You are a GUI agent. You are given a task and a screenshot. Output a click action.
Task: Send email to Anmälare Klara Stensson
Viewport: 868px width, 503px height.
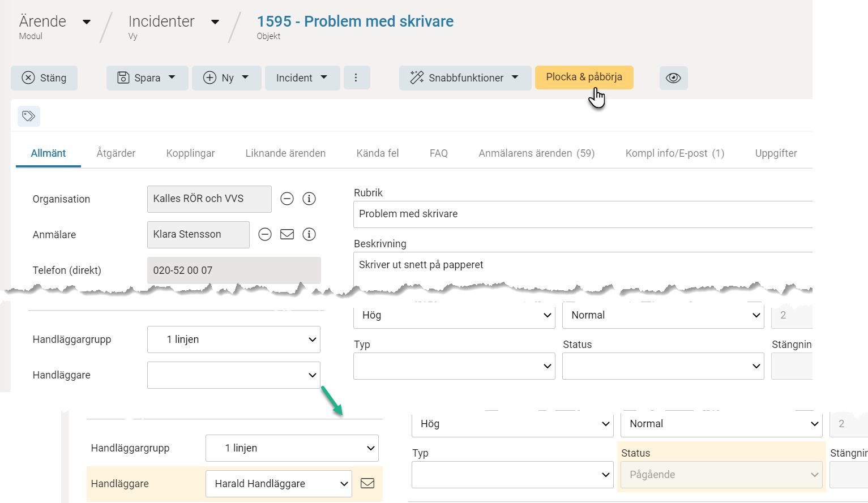[x=287, y=235]
